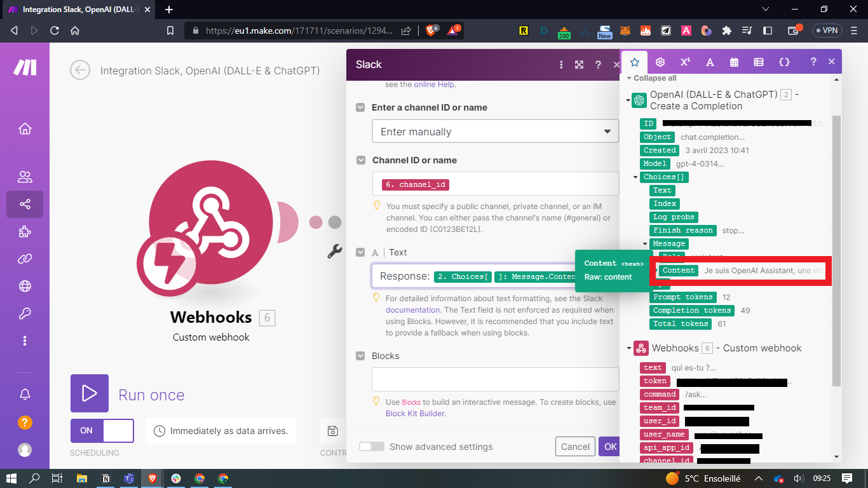Switch to the Math functions tab
This screenshot has height=488, width=868.
click(685, 62)
